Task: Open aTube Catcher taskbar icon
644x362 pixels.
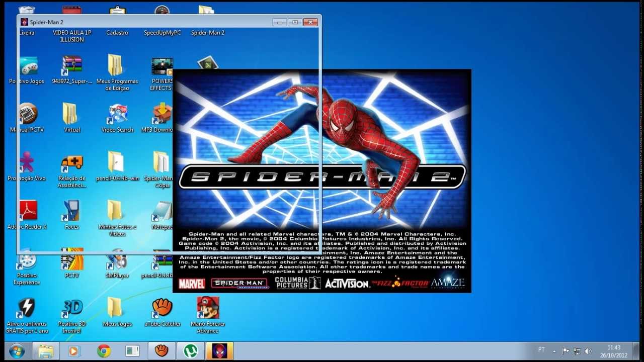Action: (x=162, y=350)
